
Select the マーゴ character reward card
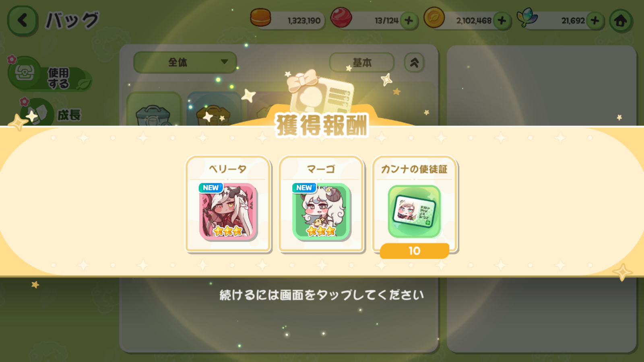click(321, 204)
